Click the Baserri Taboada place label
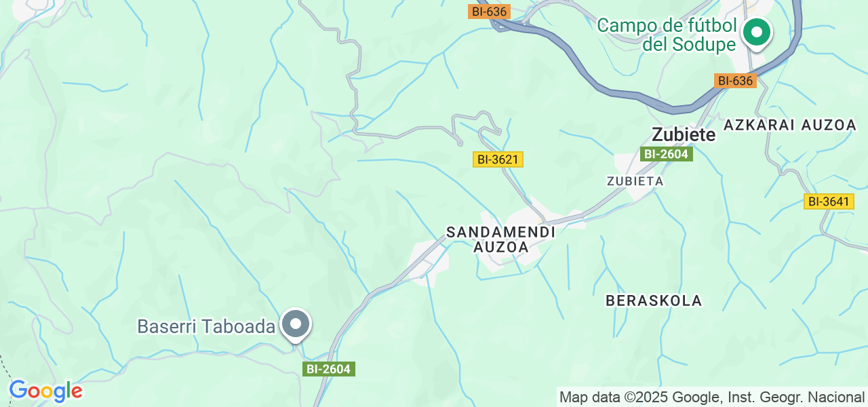The width and height of the screenshot is (868, 407). tap(206, 326)
